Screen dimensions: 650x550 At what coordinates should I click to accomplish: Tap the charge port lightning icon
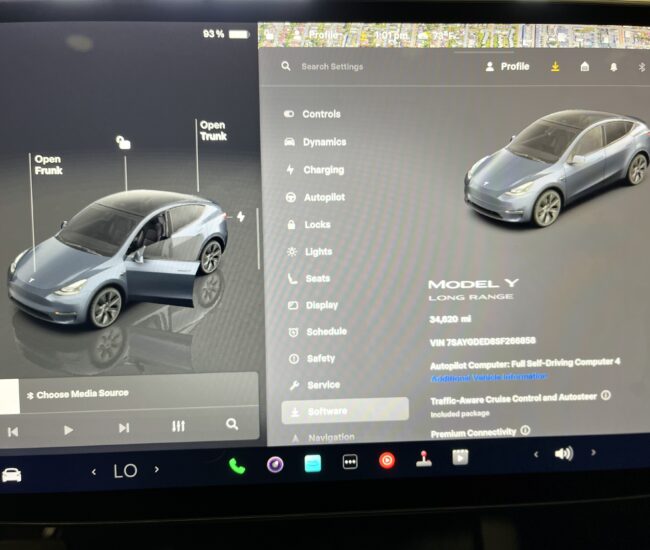pyautogui.click(x=241, y=216)
